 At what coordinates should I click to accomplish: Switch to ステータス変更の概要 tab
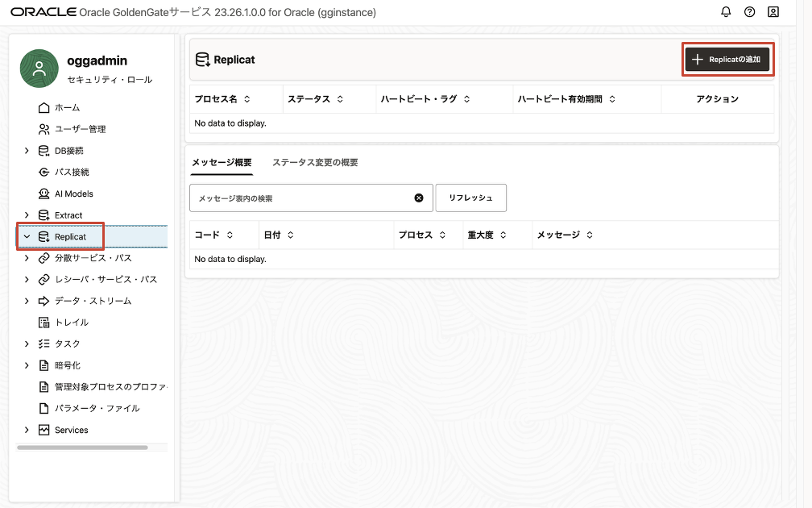coord(315,162)
